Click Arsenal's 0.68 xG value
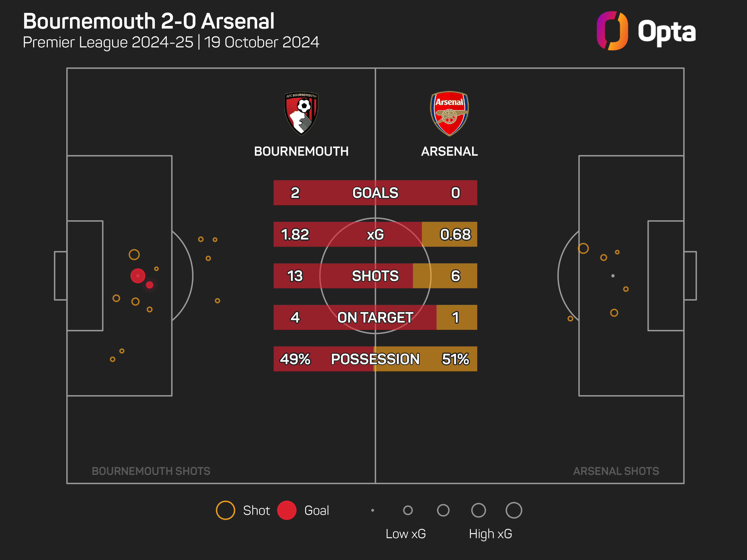The image size is (747, 560). 455,234
